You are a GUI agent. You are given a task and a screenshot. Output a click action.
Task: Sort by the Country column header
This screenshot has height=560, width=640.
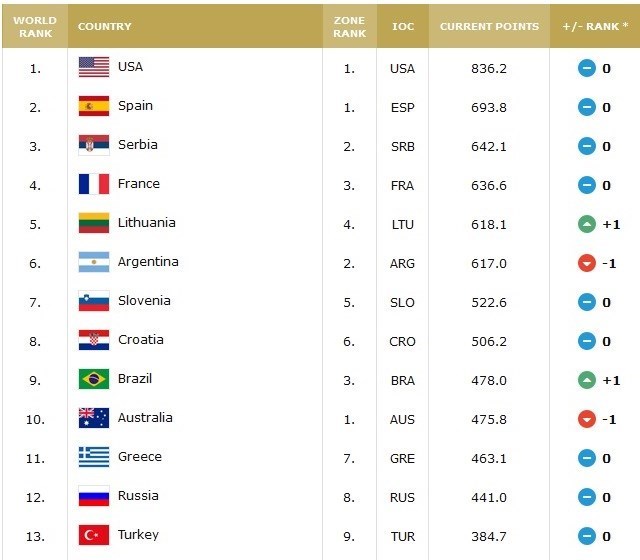tap(104, 27)
